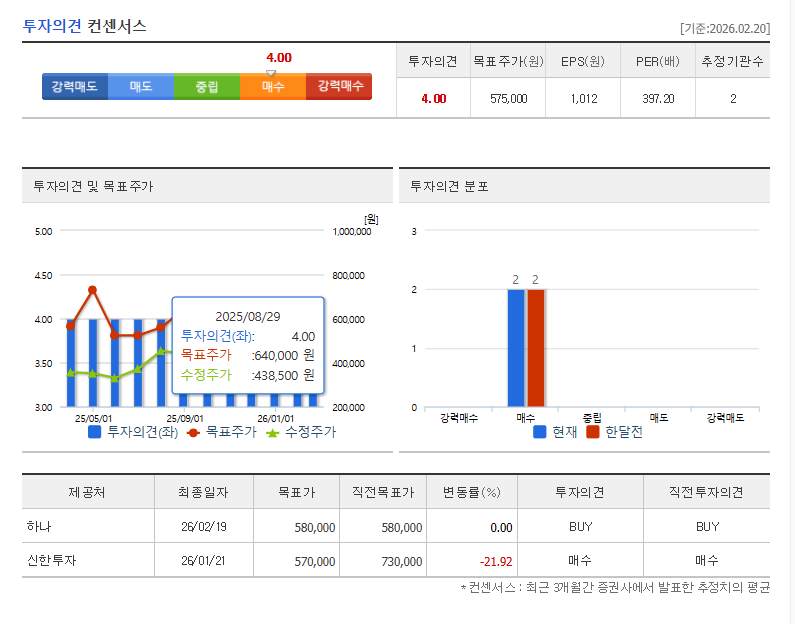
Task: Click the tooltip date 2025/08/29
Action: click(248, 317)
